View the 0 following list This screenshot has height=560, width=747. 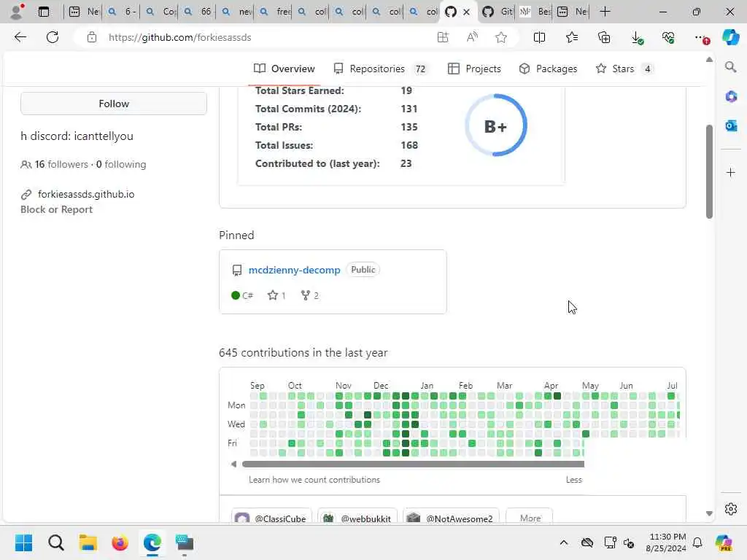pos(121,164)
